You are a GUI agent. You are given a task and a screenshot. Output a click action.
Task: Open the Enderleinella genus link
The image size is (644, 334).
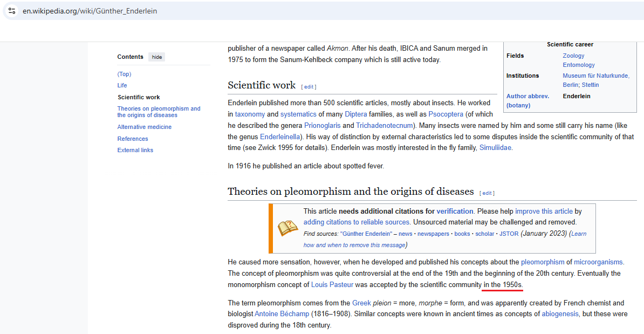[280, 137]
